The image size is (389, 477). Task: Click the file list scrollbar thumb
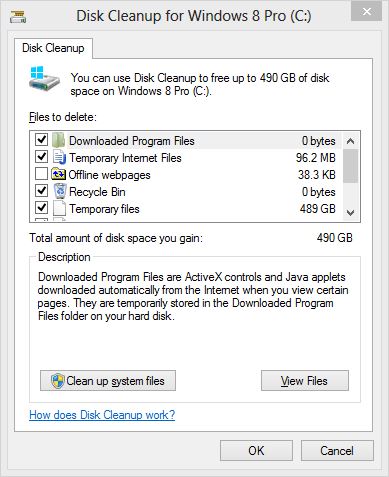click(x=350, y=166)
